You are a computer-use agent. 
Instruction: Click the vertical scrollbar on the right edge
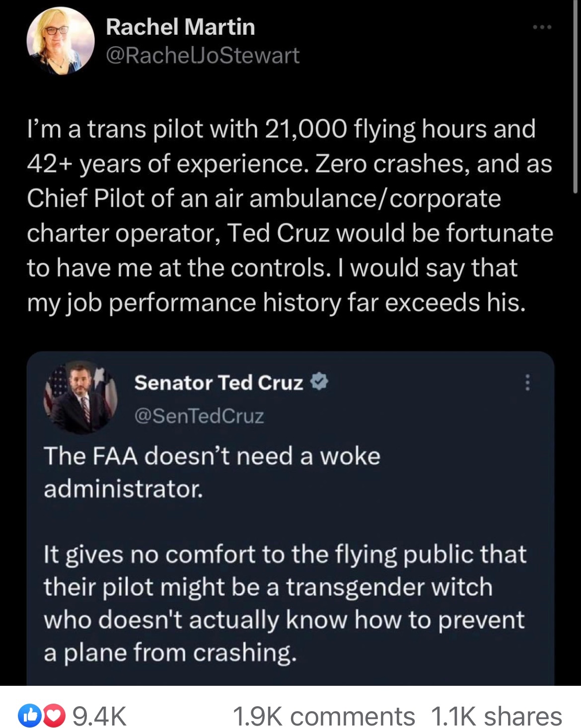tap(575, 99)
